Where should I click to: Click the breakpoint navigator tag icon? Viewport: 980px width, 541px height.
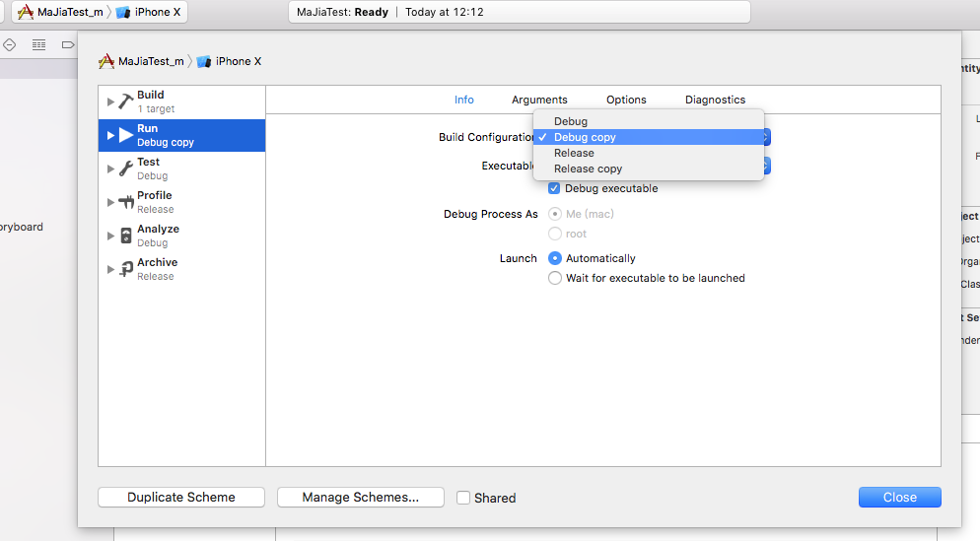pyautogui.click(x=68, y=44)
